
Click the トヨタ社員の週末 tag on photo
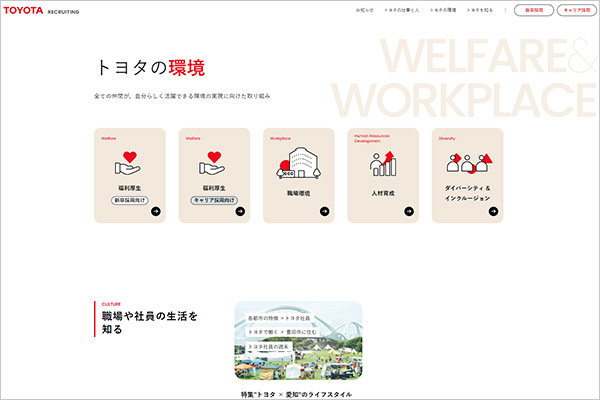pos(269,346)
